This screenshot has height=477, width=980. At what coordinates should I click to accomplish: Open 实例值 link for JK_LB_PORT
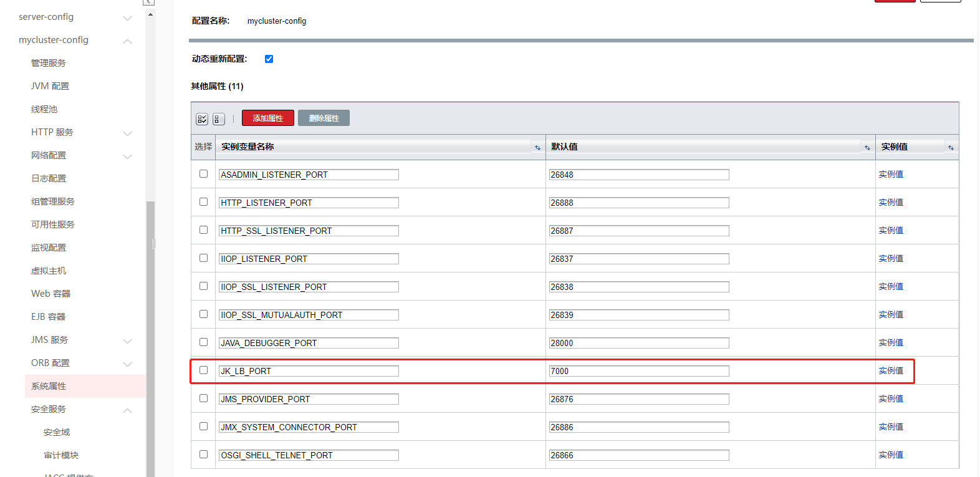coord(891,371)
